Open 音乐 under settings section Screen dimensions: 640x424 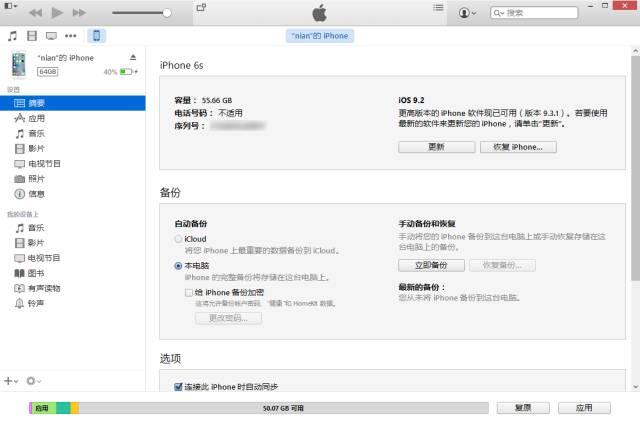[x=73, y=133]
